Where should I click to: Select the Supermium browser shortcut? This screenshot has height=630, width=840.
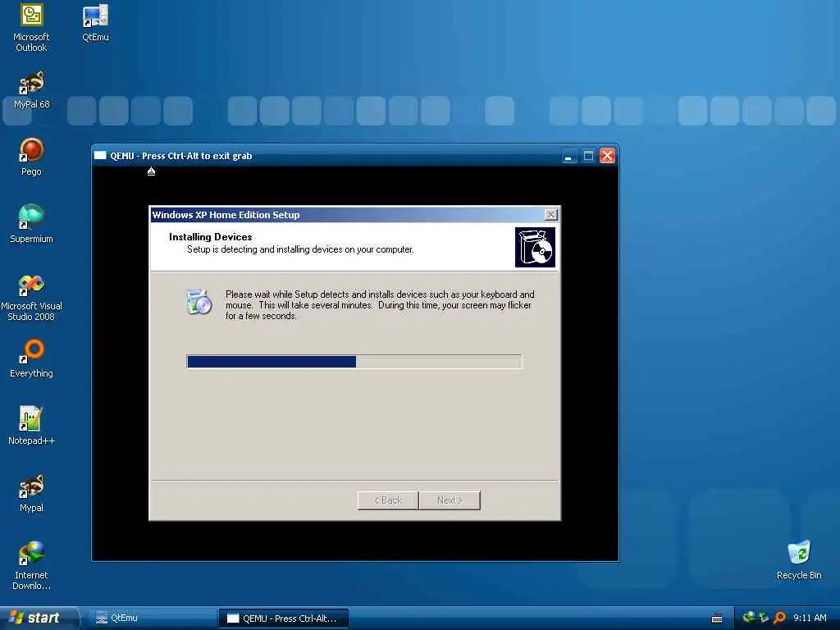tap(31, 224)
